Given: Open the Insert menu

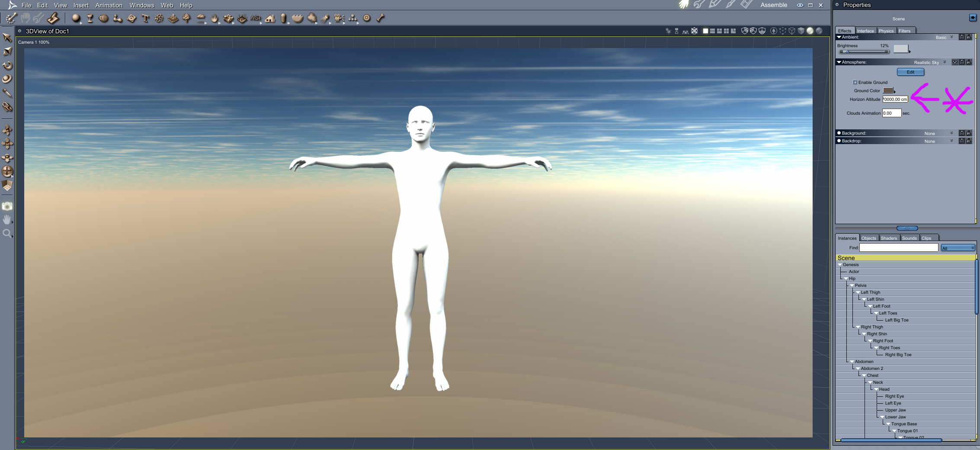Looking at the screenshot, I should pos(81,5).
